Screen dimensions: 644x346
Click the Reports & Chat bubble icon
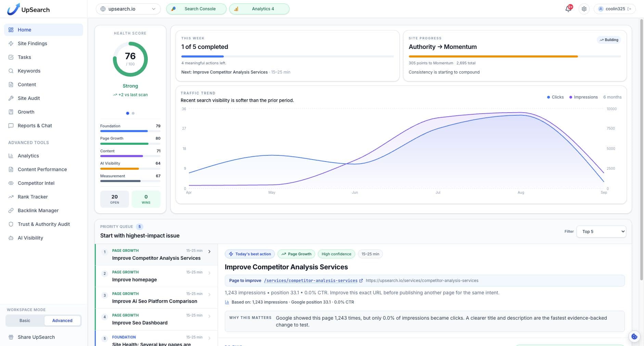pyautogui.click(x=11, y=126)
